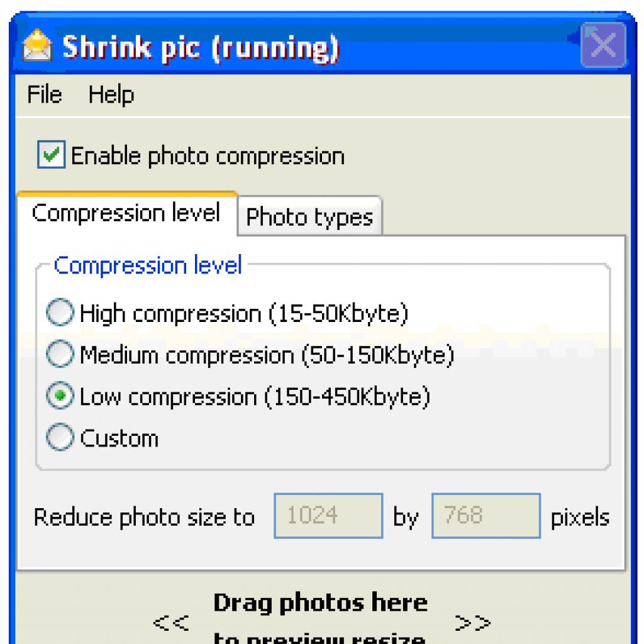
Task: Click the Drag photos here text
Action: coord(320,603)
